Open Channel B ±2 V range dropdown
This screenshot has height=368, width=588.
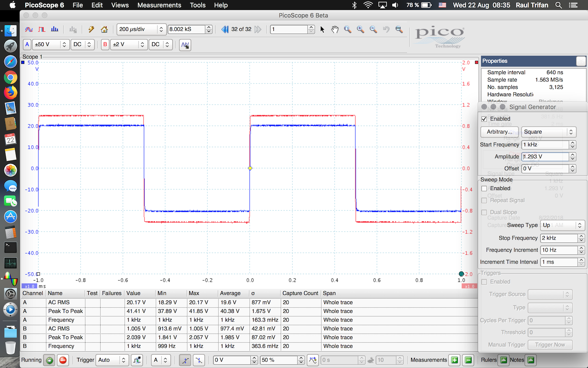click(x=129, y=45)
